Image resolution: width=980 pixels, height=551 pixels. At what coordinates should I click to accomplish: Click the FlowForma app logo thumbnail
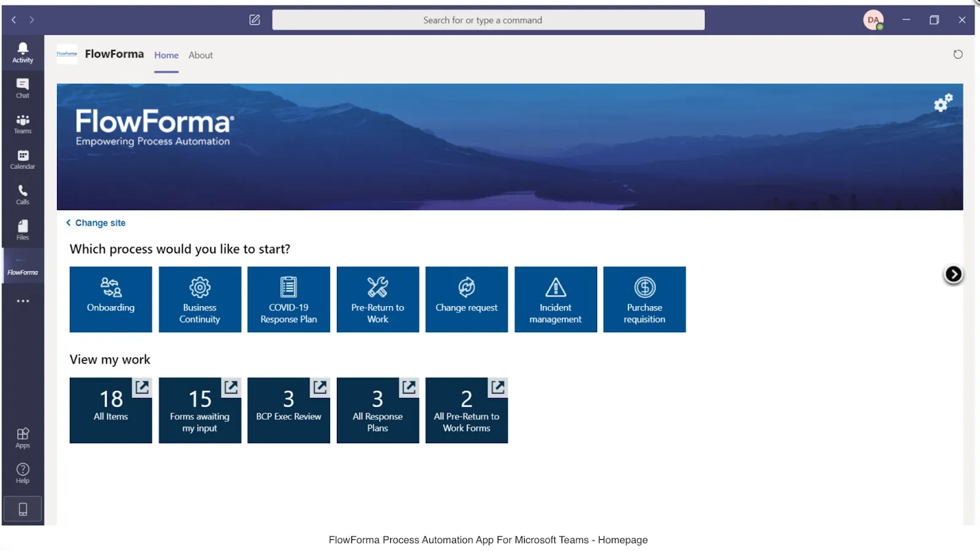coord(67,54)
